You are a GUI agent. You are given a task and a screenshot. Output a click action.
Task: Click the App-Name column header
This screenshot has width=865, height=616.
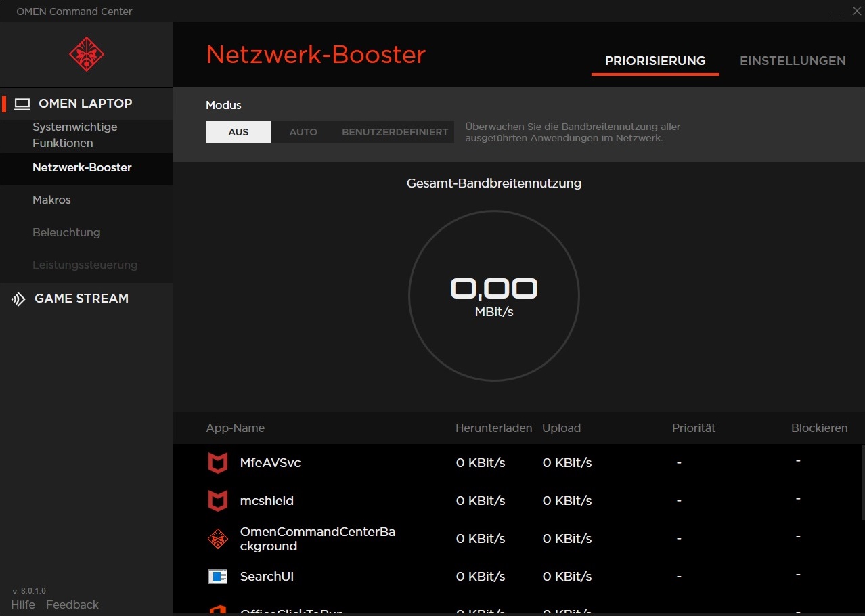click(x=236, y=428)
